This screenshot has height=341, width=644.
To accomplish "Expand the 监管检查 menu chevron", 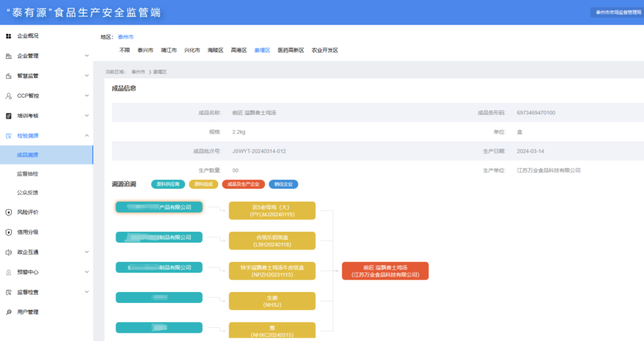I will [86, 292].
